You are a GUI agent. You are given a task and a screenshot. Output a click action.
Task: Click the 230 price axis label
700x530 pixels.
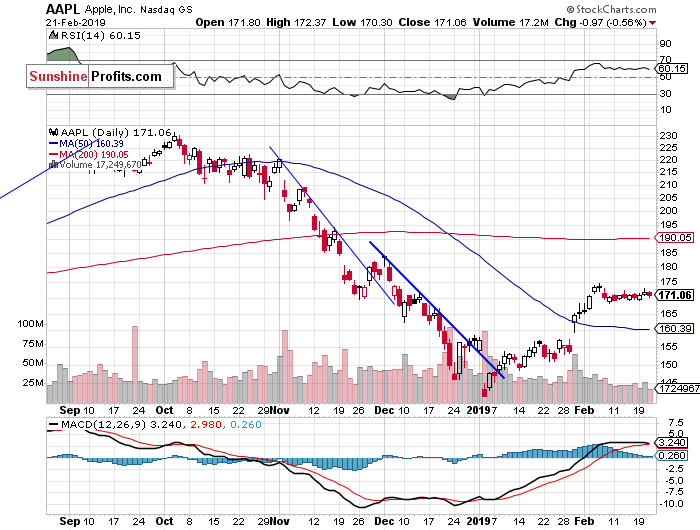[668, 136]
